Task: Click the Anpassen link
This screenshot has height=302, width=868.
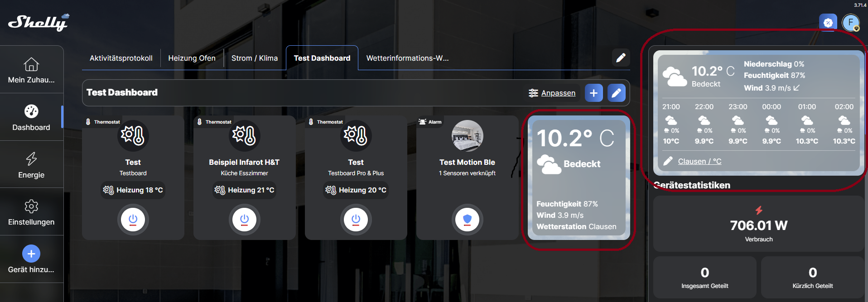Action: pyautogui.click(x=558, y=93)
